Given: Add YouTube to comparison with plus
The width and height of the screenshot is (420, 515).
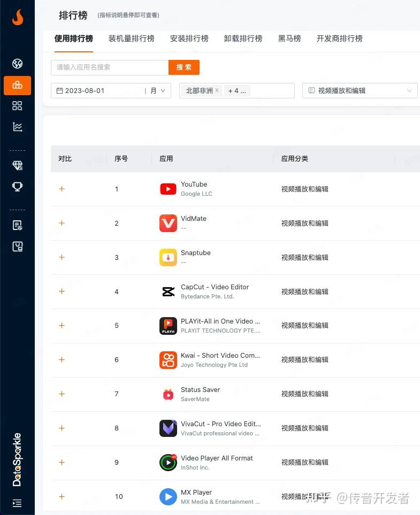Looking at the screenshot, I should click(62, 189).
